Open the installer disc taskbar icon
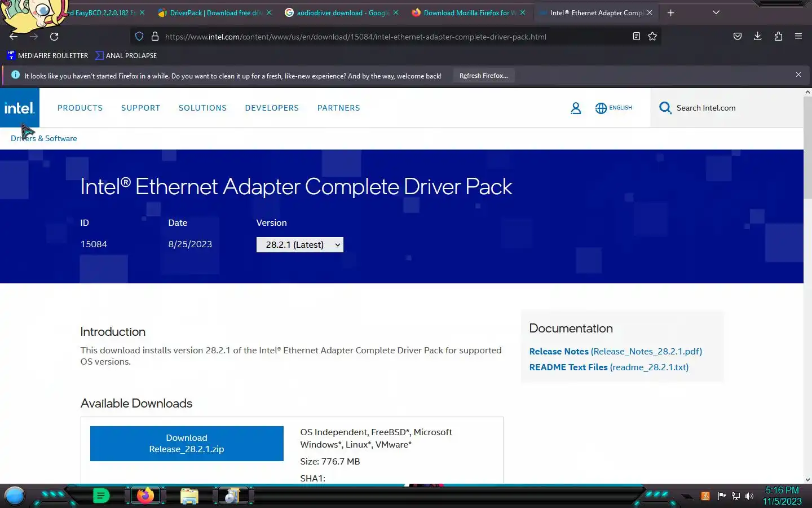Screen dimensions: 812x508 (x=232, y=496)
